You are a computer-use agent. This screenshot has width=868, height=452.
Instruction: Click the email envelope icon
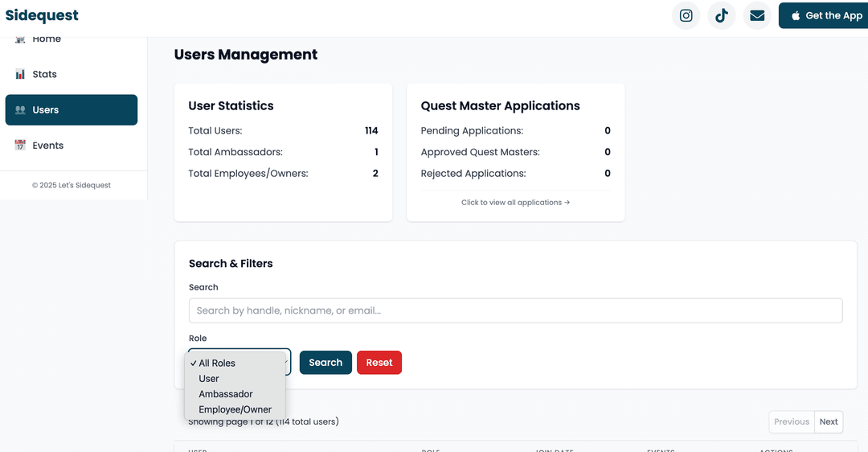point(756,16)
